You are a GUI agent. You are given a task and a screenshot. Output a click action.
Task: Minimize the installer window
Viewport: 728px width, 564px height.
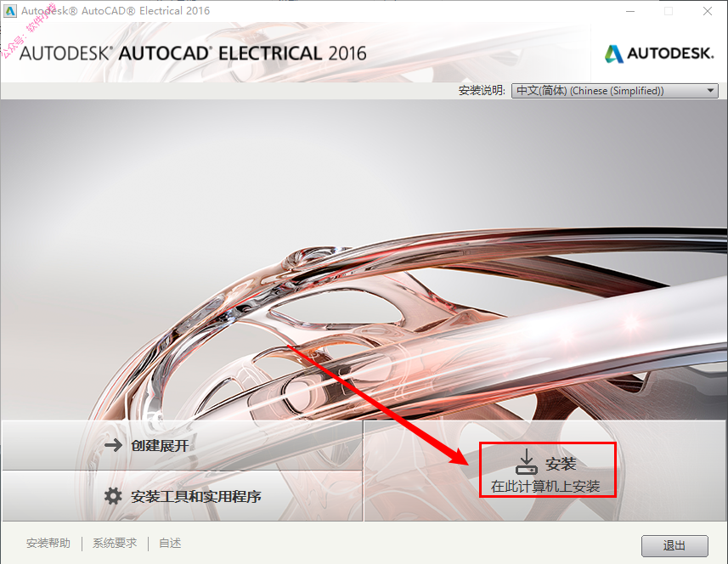coord(630,11)
